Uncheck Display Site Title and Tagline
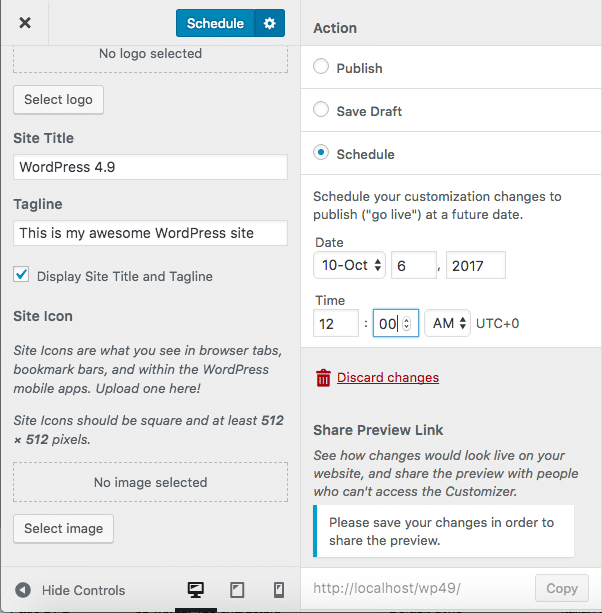Screen dimensions: 602x613 point(21,275)
